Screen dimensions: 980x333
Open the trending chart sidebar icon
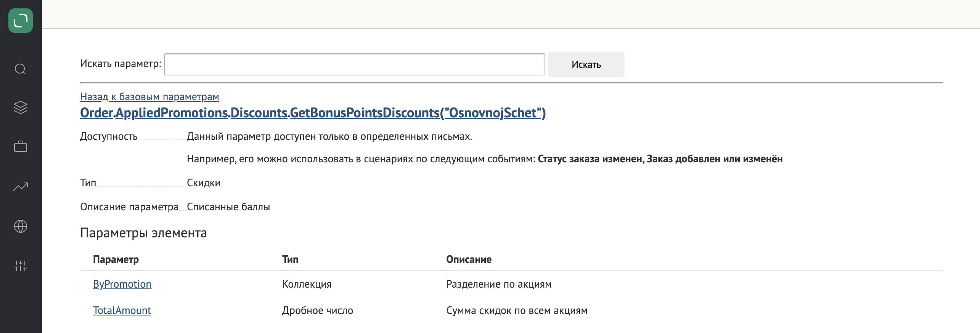[x=21, y=186]
